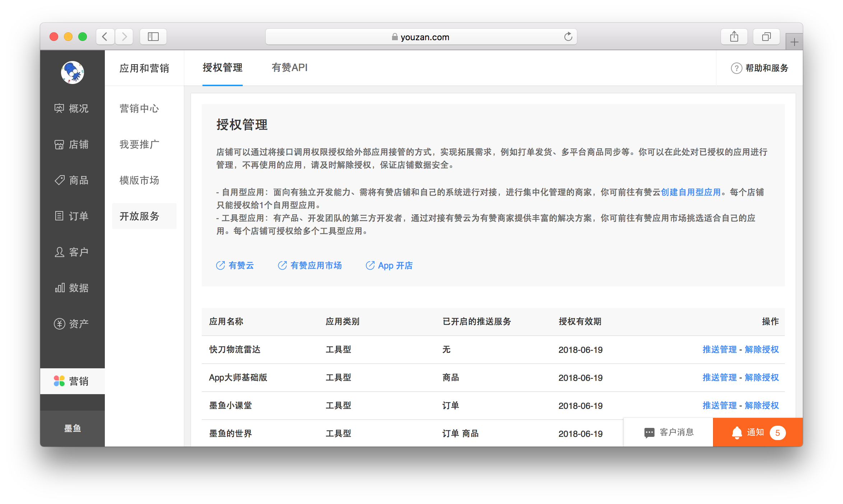Click 应用类别 column header
The height and width of the screenshot is (504, 843).
343,321
